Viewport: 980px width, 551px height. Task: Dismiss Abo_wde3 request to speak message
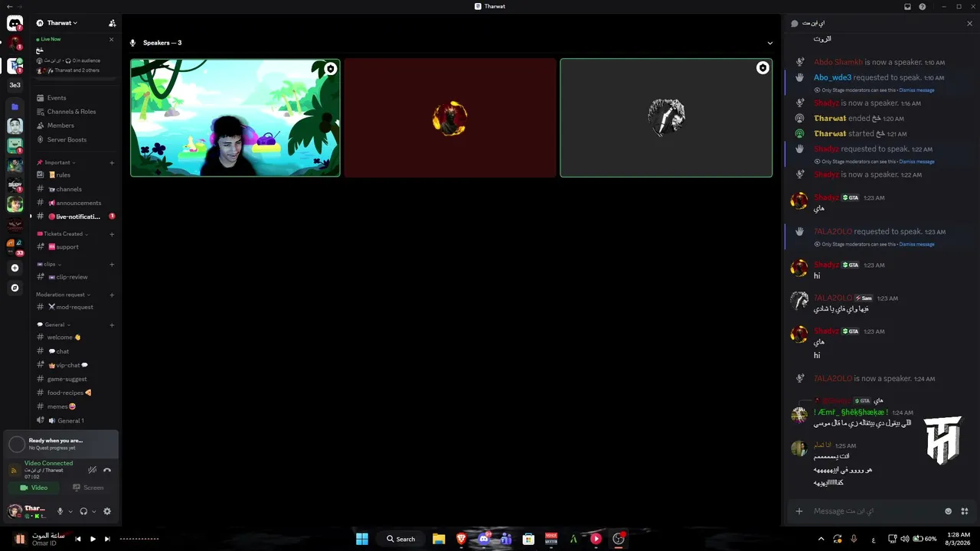916,90
